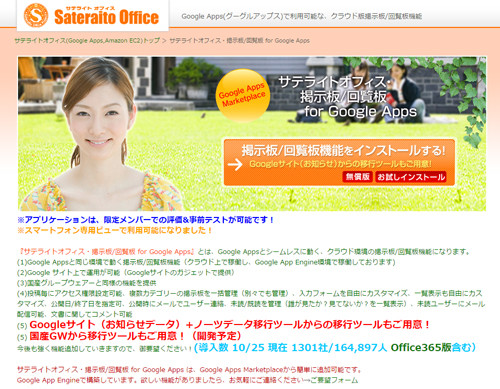Click the Sateraito Office orange circle logo
500x389 pixels.
tap(36, 15)
